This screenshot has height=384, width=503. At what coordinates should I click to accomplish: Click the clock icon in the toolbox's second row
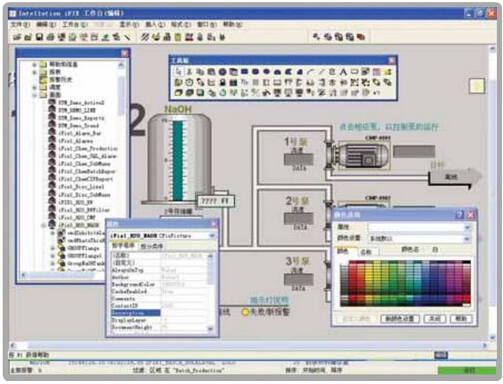coord(189,82)
